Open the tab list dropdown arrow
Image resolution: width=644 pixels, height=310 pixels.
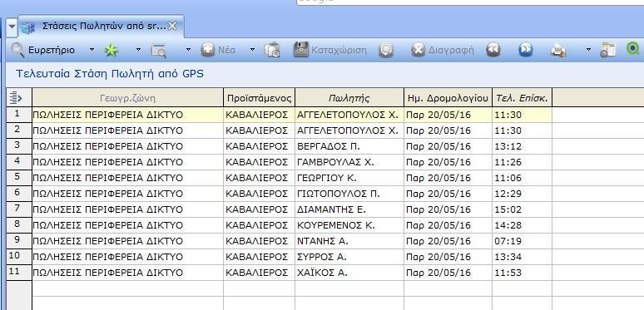12,27
